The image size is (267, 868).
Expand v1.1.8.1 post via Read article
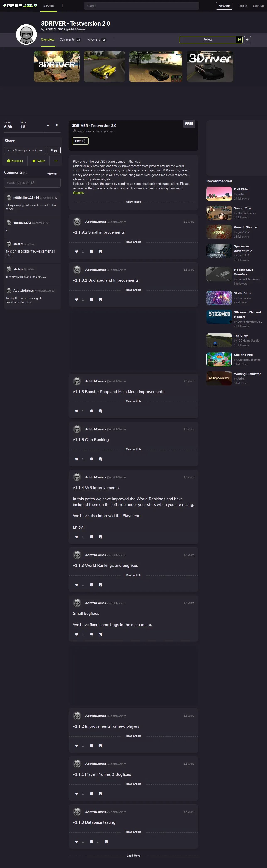[x=133, y=290]
